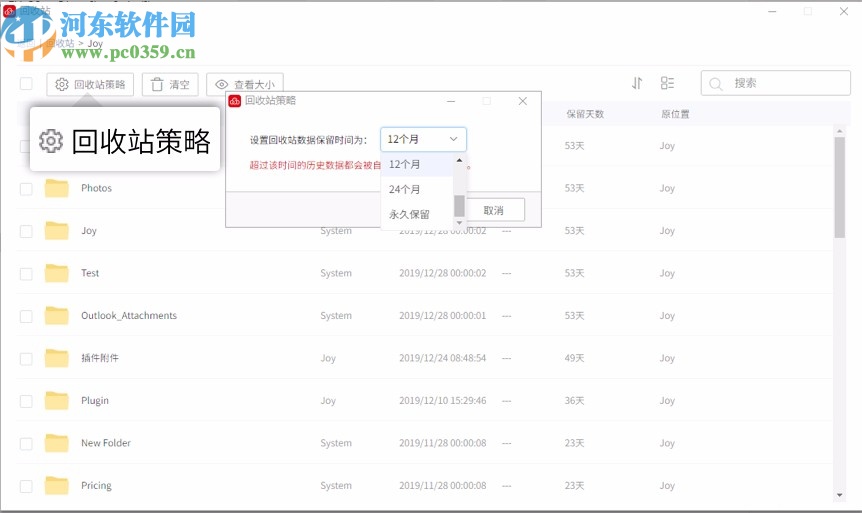Click the date 2019/12/10 15:29:46
The image size is (862, 513).
(443, 400)
